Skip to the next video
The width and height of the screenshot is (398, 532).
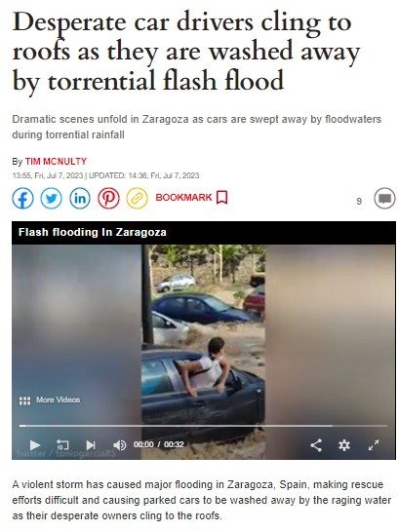coord(91,445)
